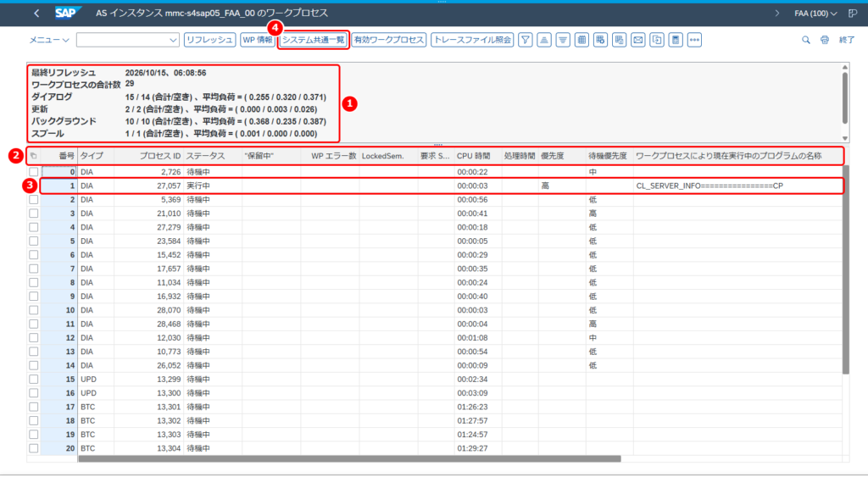This screenshot has width=868, height=477.
Task: Click the SAP logo
Action: (68, 13)
